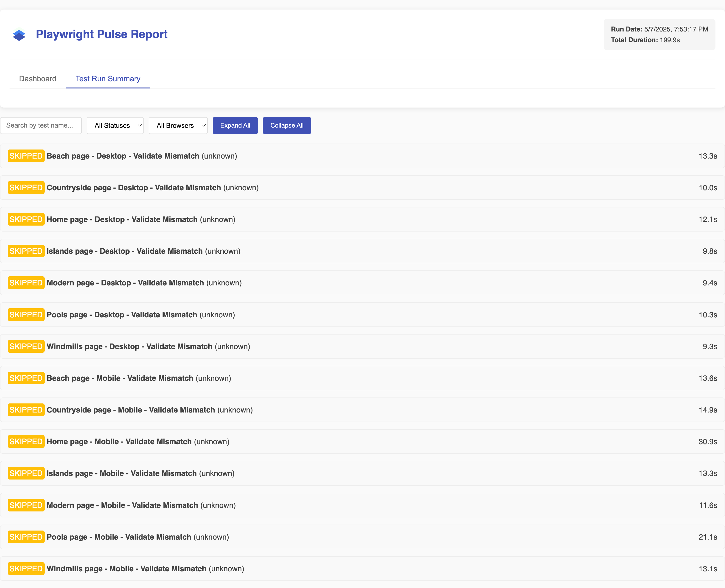Open the All Browsers dropdown

(178, 125)
